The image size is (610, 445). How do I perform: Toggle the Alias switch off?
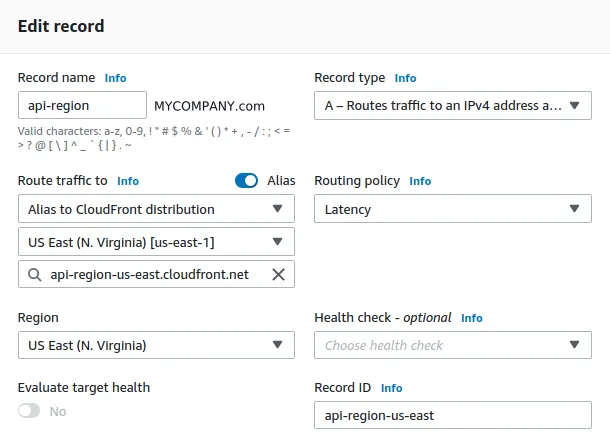click(x=247, y=181)
